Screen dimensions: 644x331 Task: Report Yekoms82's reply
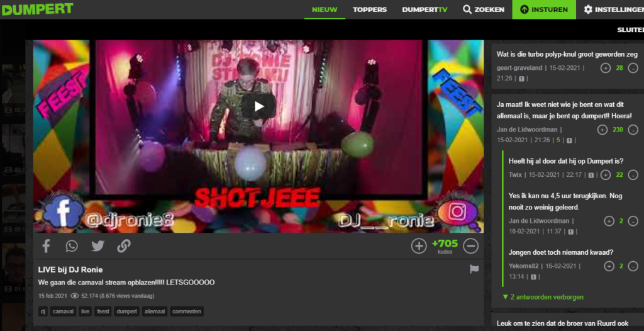[533, 277]
